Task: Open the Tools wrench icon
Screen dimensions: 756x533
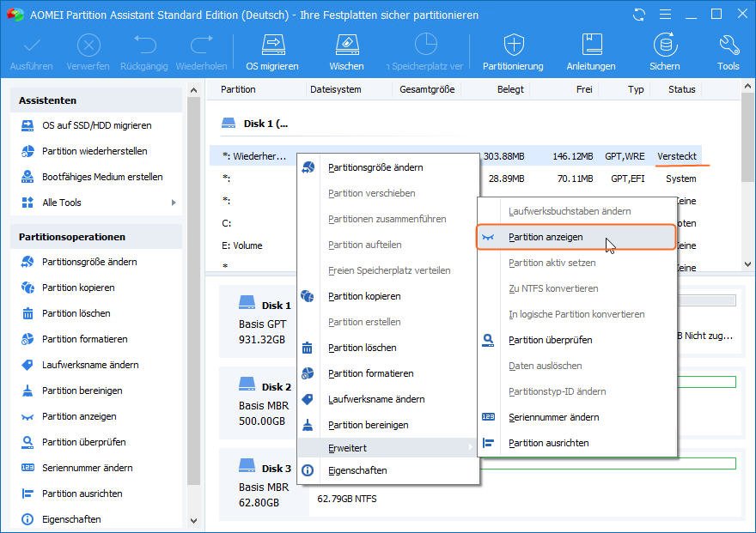Action: click(729, 45)
